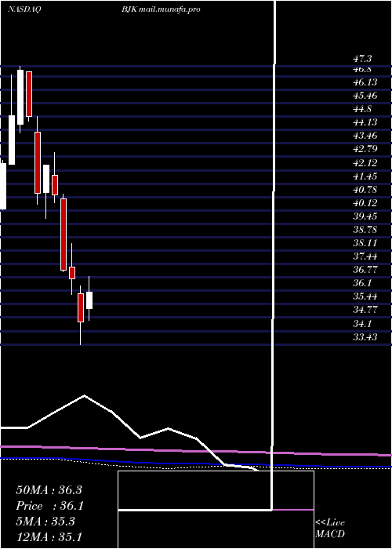The height and width of the screenshot is (549, 392).
Task: Select the 42.12 price axis label
Action: click(365, 163)
